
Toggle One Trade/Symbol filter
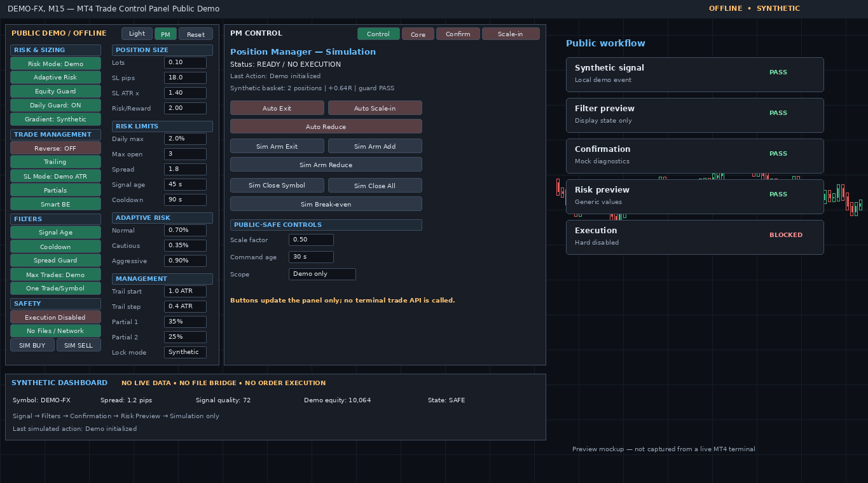[56, 289]
